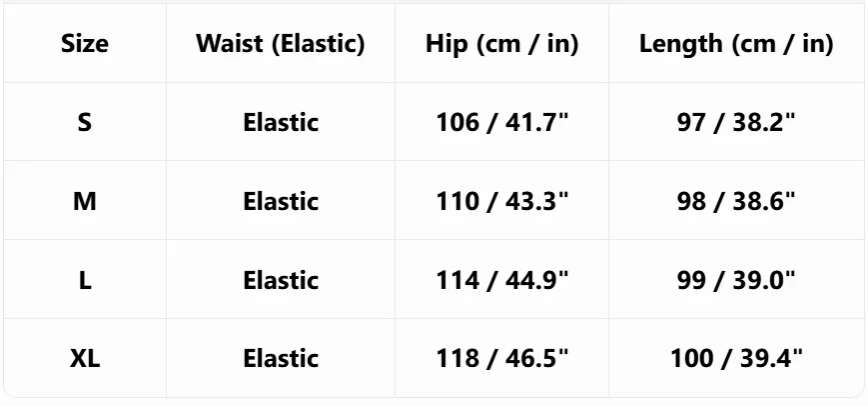
Task: Click the Elastic waist cell for size M
Action: (x=281, y=201)
